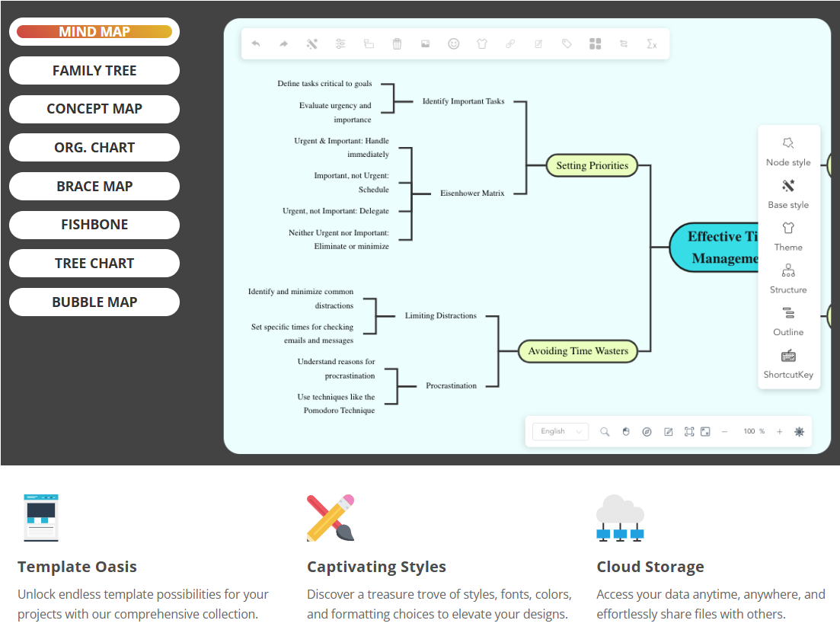
Task: Open the English language dropdown
Action: (560, 431)
